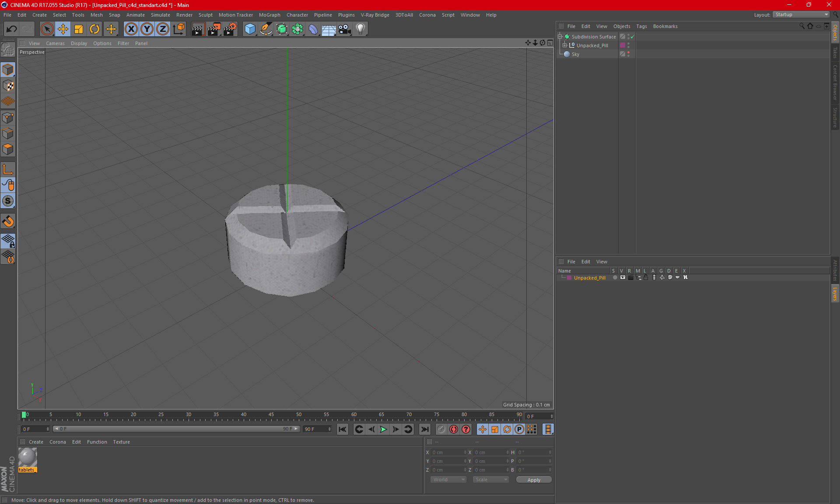Viewport: 840px width, 504px height.
Task: Open the V-Ray Bridge menu
Action: click(x=375, y=15)
